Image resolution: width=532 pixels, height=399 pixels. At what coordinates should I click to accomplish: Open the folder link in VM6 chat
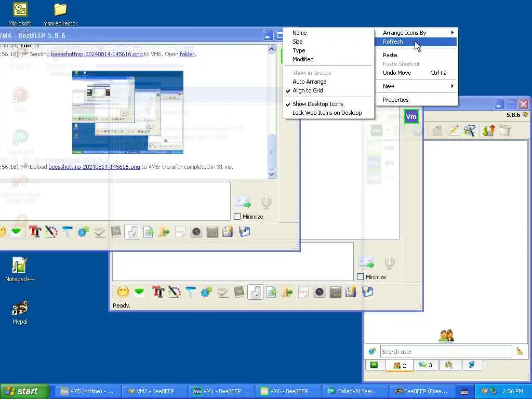[x=187, y=54]
